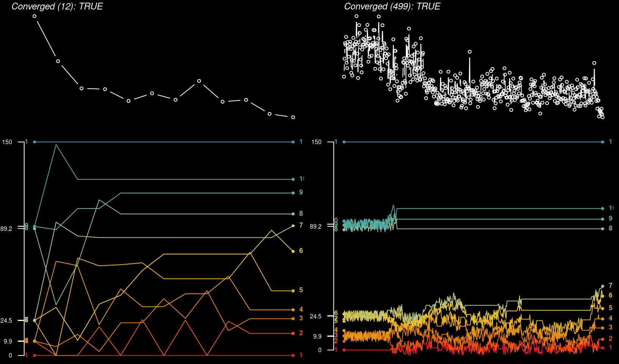Image resolution: width=619 pixels, height=364 pixels.
Task: Click the 0 axis tick in the 12-iteration chart
Action: point(10,355)
